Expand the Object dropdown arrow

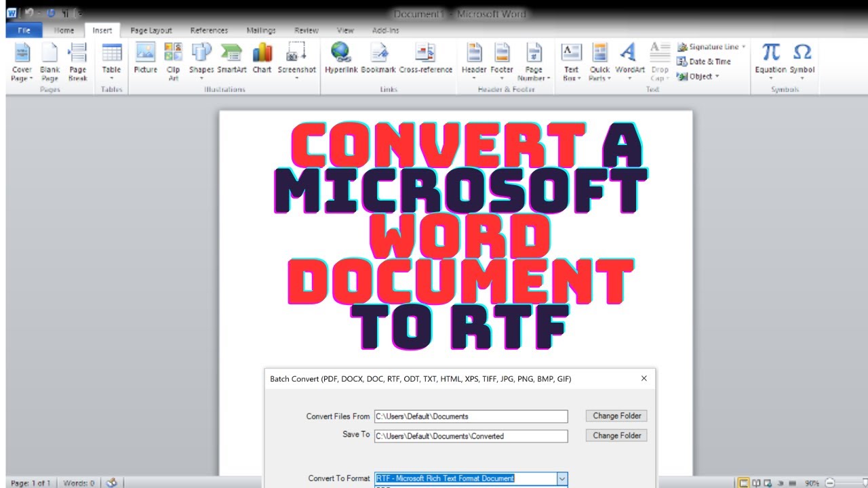(x=717, y=77)
